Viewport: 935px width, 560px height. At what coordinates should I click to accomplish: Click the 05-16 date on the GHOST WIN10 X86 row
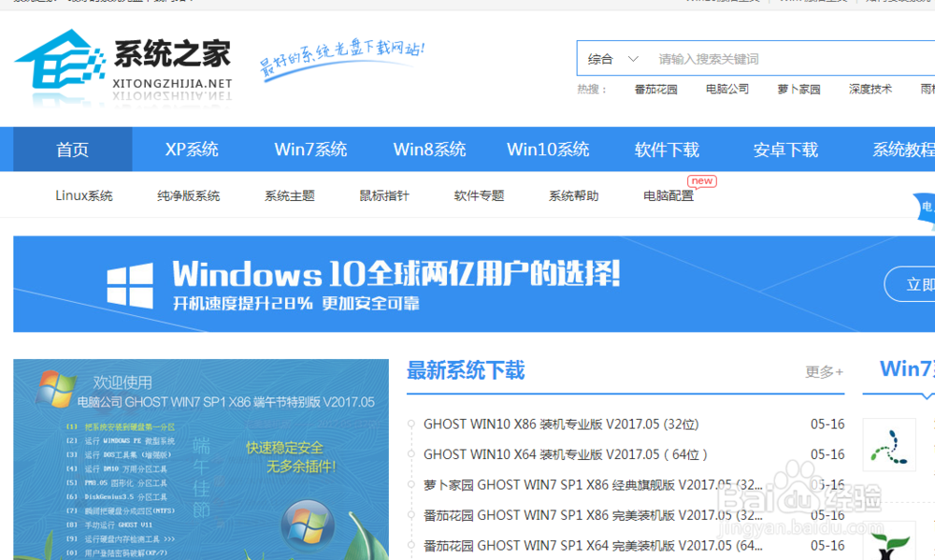point(827,424)
